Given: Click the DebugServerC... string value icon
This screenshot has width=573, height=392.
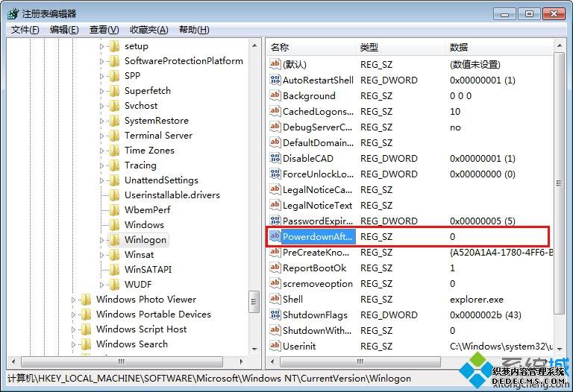Looking at the screenshot, I should [275, 127].
